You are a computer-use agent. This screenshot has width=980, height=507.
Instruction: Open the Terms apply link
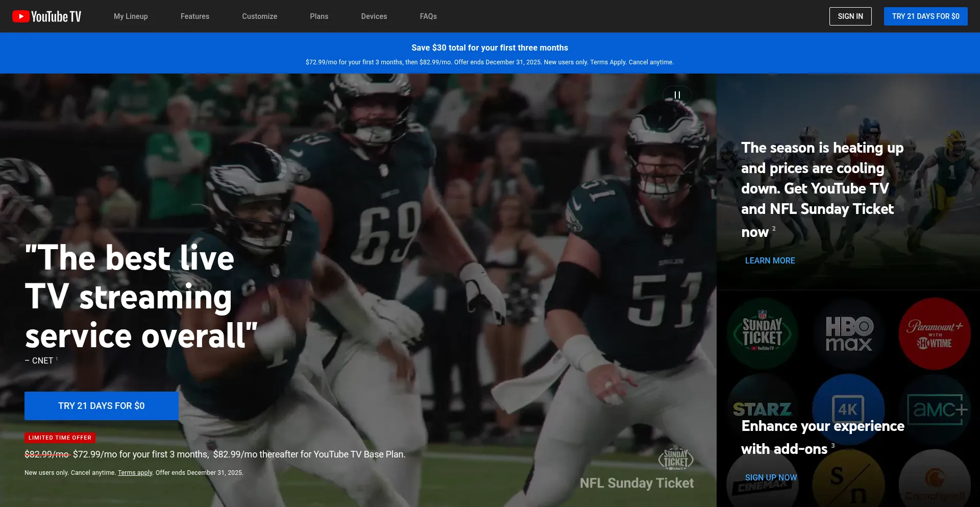click(135, 473)
